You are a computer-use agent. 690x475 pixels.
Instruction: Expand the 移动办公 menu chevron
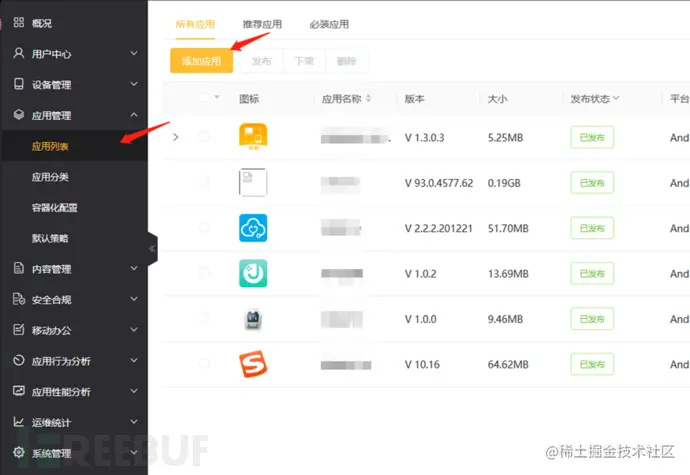pyautogui.click(x=134, y=329)
